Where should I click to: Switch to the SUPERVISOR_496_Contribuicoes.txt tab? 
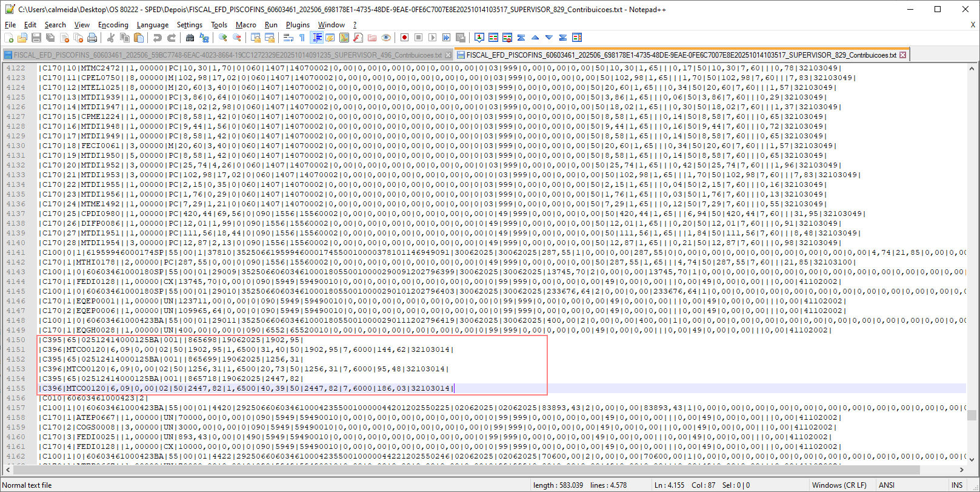click(224, 55)
